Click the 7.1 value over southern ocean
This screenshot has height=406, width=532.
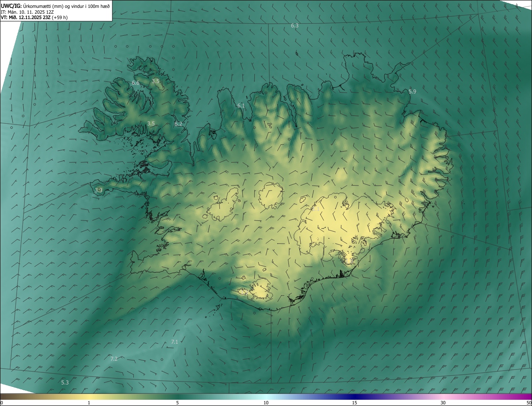175,342
